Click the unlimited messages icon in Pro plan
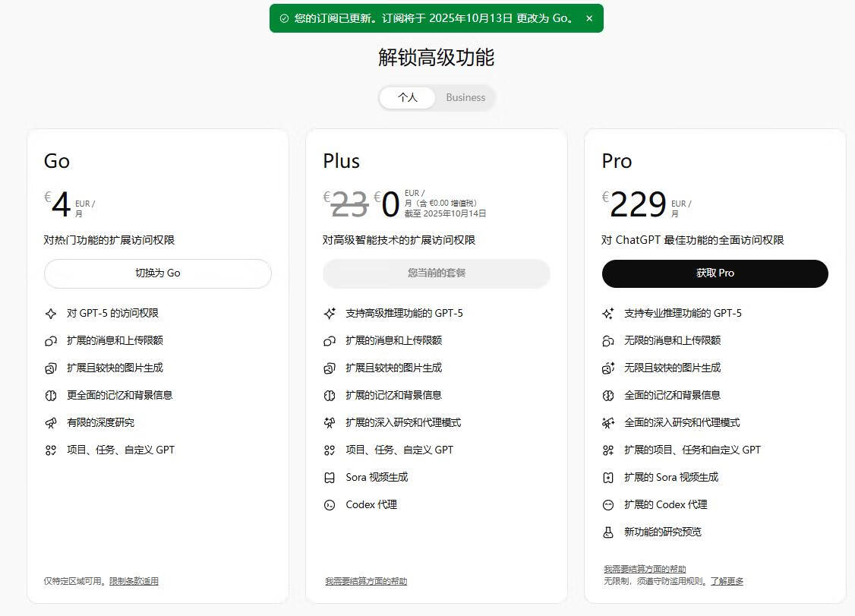855x616 pixels. pos(608,341)
